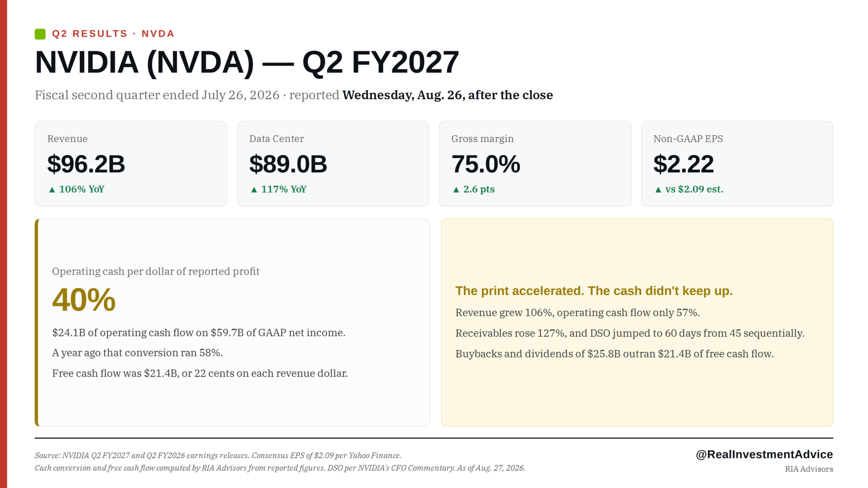The image size is (868, 488).
Task: Click the green square next to Q2 RESULTS
Action: [x=40, y=34]
